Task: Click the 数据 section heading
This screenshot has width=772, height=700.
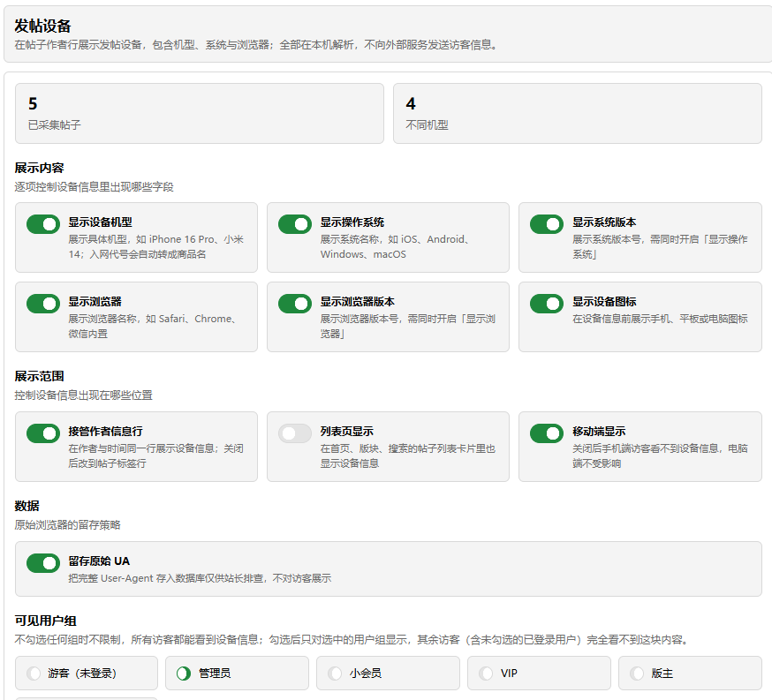Action: click(27, 506)
